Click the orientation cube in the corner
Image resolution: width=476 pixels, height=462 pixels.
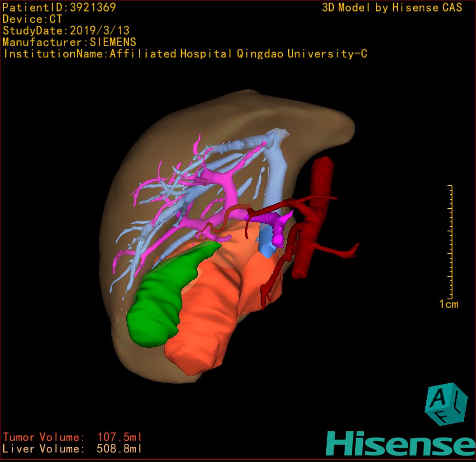[x=446, y=404]
